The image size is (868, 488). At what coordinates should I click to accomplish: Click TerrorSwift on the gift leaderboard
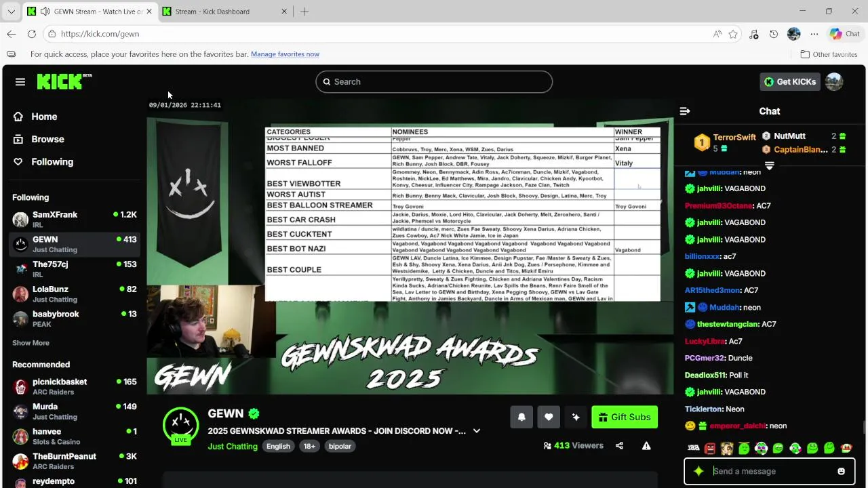click(725, 142)
